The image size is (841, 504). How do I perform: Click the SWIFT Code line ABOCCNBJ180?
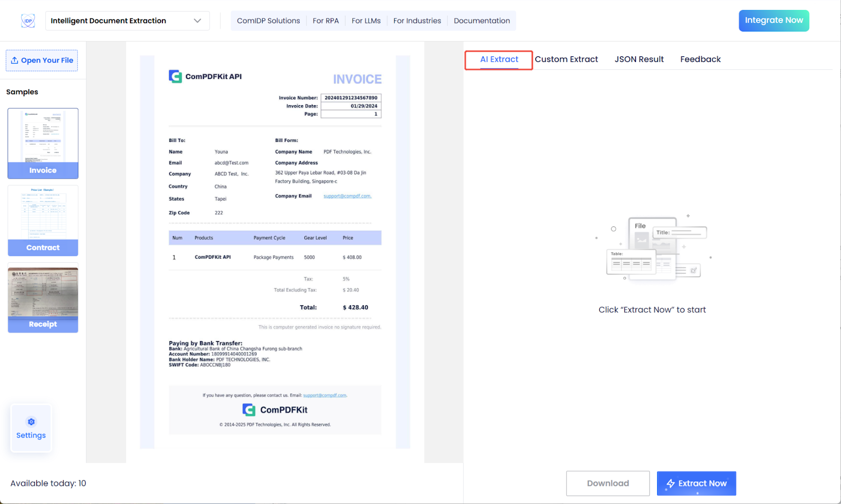200,365
